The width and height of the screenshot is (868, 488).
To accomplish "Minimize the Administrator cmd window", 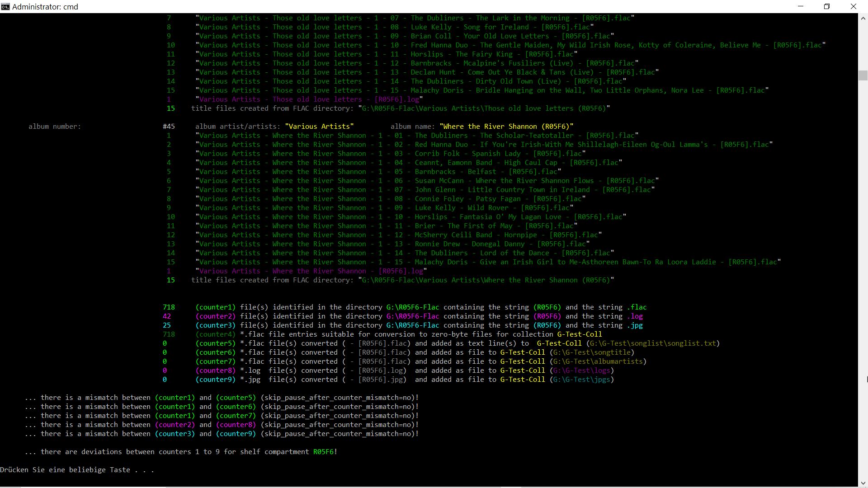I will tap(801, 6).
